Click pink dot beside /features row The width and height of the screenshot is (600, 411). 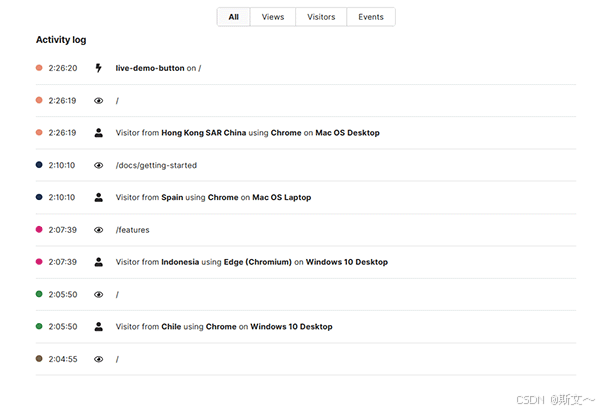point(39,229)
